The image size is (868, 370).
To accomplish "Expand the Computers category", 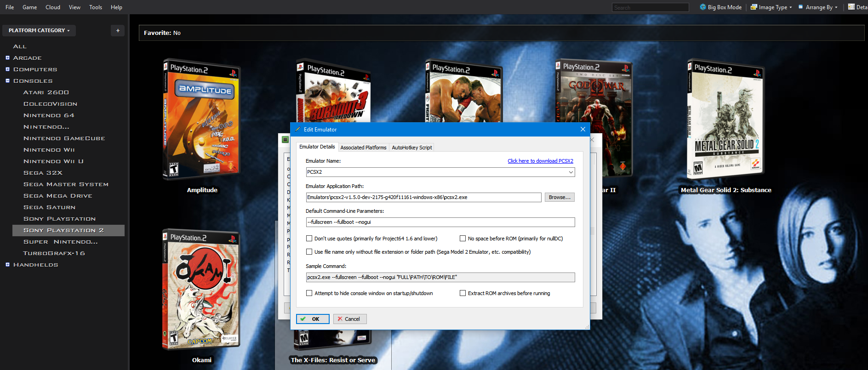I will click(7, 69).
